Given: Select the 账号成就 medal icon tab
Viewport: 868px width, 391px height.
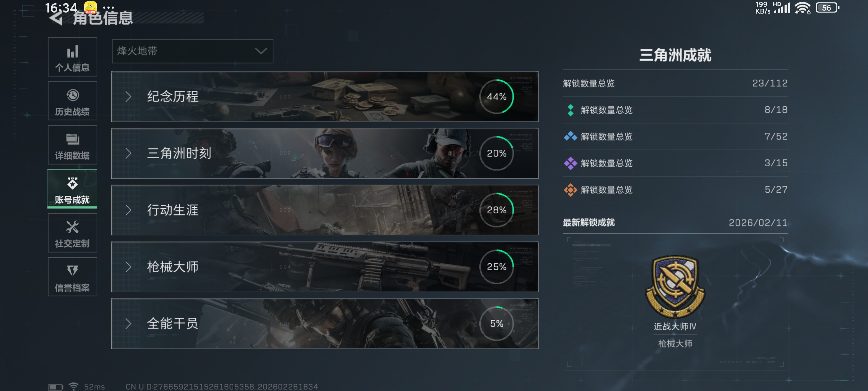Looking at the screenshot, I should point(72,189).
